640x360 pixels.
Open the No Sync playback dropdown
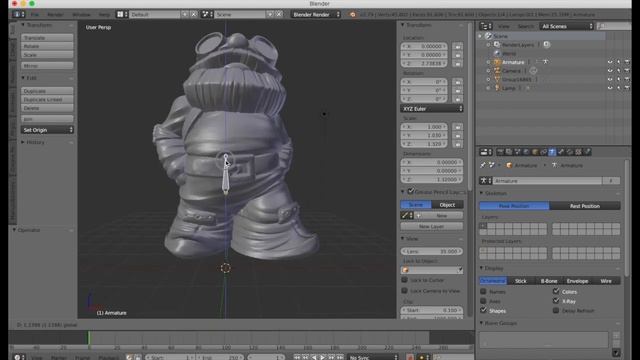[373, 357]
